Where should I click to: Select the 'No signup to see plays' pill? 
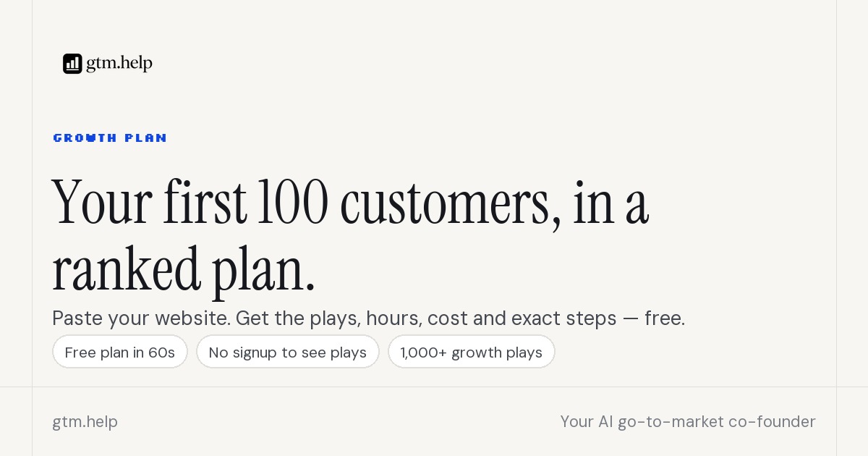[x=288, y=352]
